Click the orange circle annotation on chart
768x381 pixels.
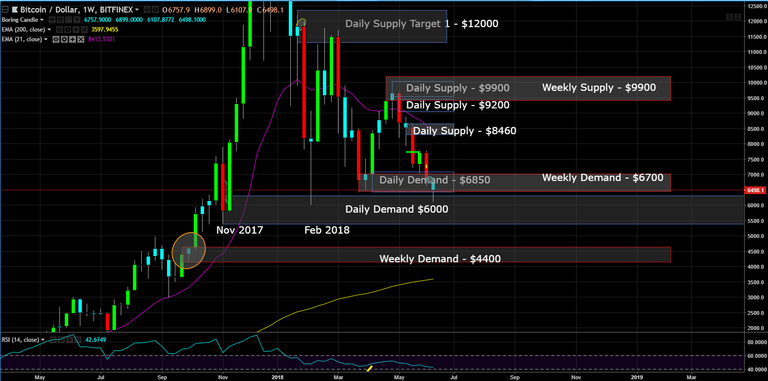189,251
